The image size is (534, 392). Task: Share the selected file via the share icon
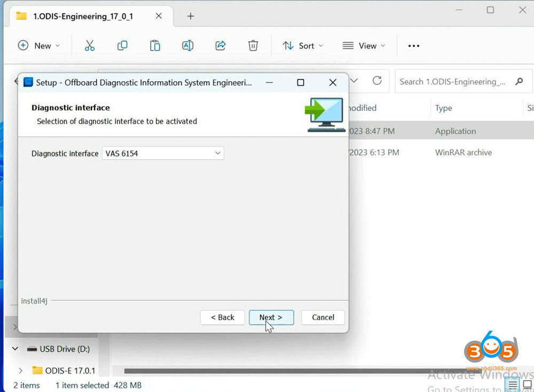[220, 45]
